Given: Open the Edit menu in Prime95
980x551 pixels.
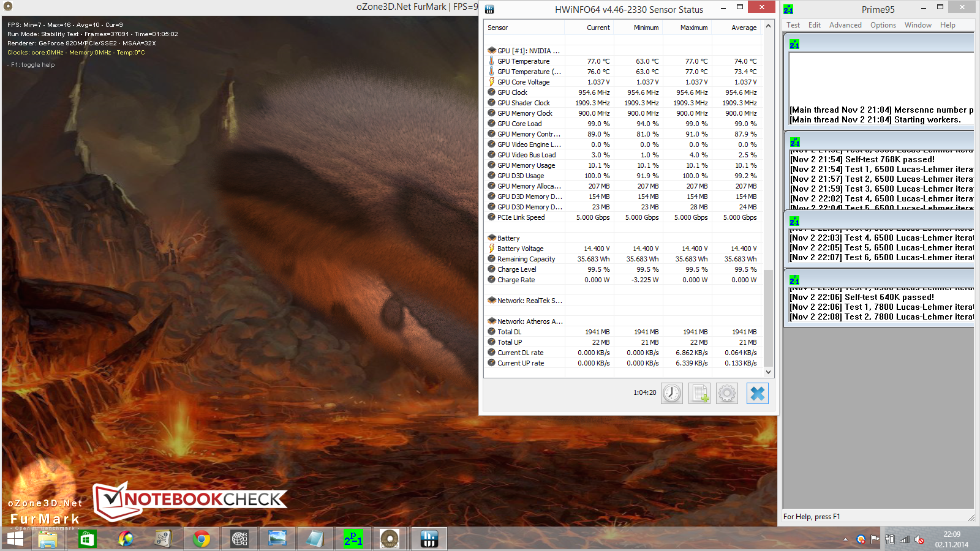Looking at the screenshot, I should 815,25.
